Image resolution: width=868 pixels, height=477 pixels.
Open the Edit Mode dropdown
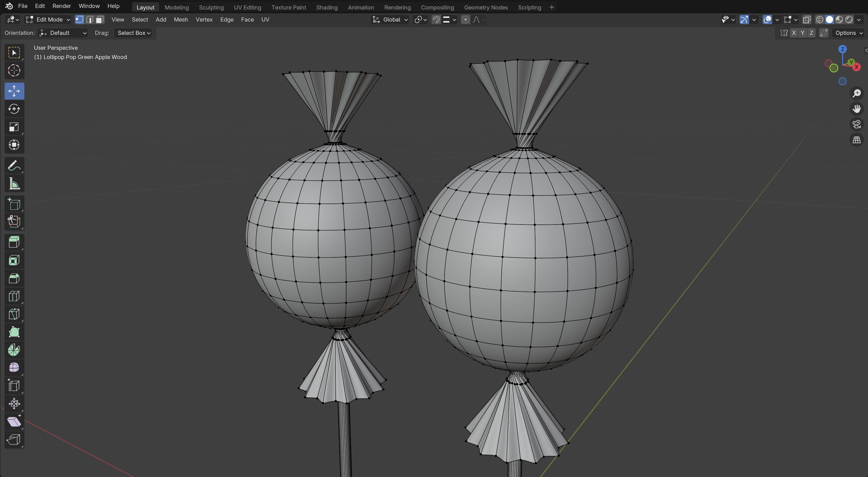pyautogui.click(x=48, y=20)
